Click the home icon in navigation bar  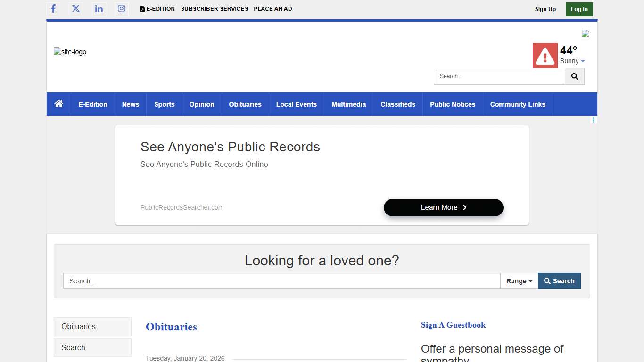click(59, 104)
